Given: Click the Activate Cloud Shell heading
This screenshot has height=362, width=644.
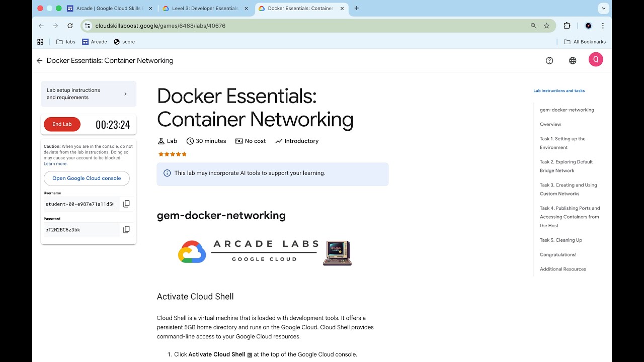Looking at the screenshot, I should [195, 296].
